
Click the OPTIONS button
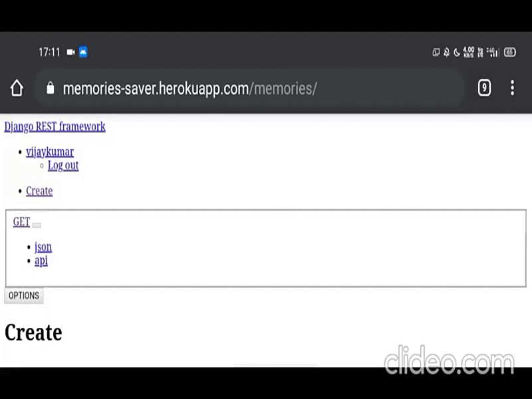pos(24,295)
